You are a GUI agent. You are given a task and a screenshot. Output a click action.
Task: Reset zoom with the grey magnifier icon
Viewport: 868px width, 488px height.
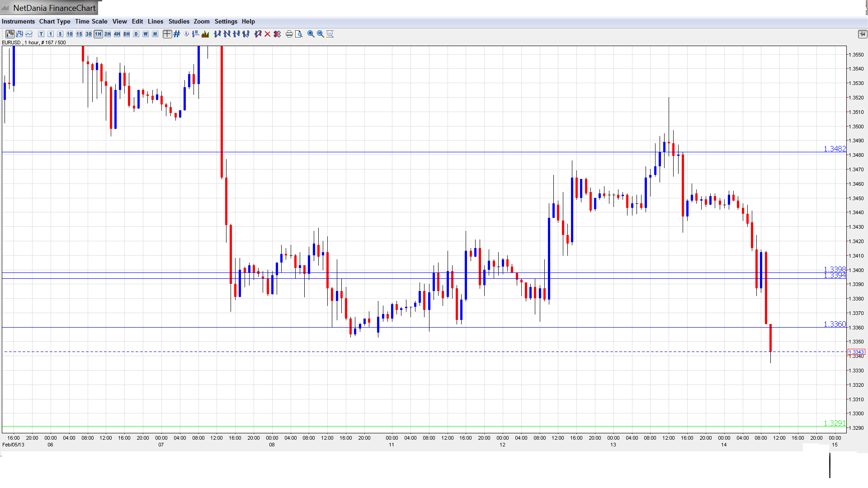(x=330, y=34)
